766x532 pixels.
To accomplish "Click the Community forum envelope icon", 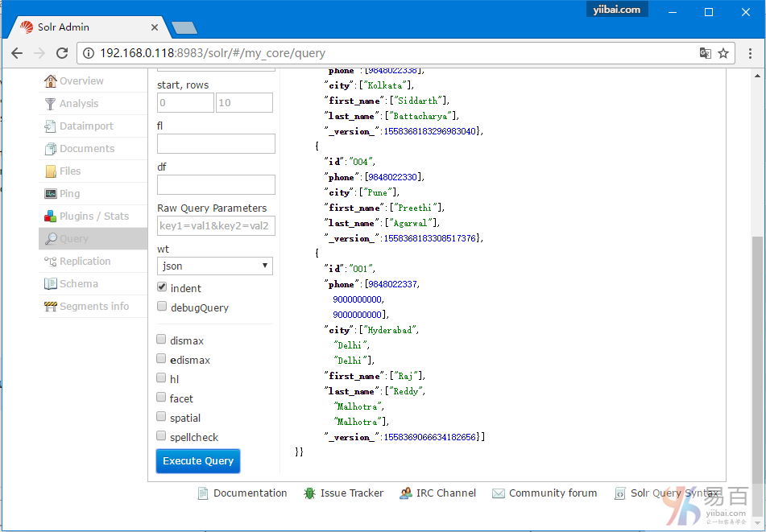I will coord(499,493).
